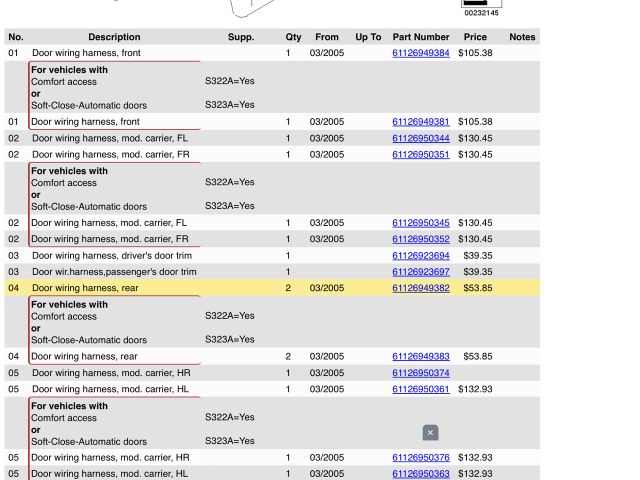The image size is (640, 480).
Task: Follow part number link 61126950351
Action: click(420, 155)
